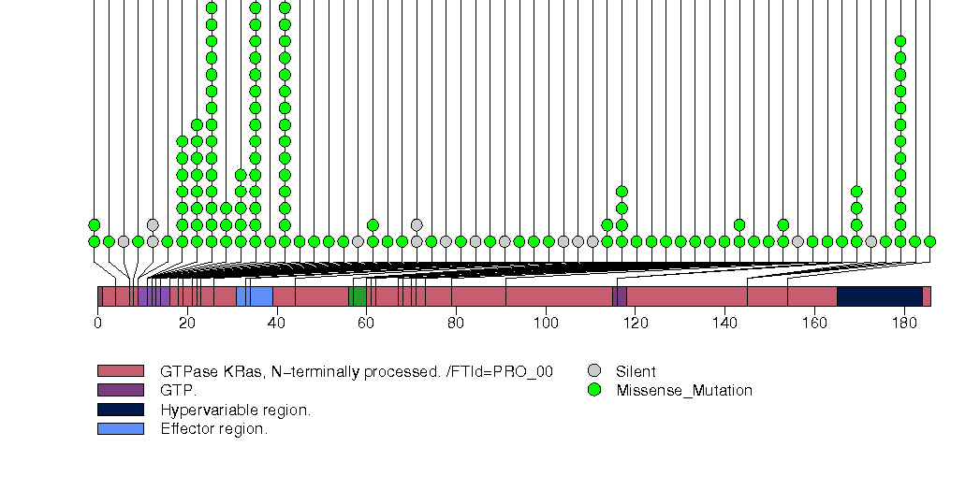Click the x-axis tick label 100
Image resolution: width=980 pixels, height=490 pixels.
click(546, 324)
